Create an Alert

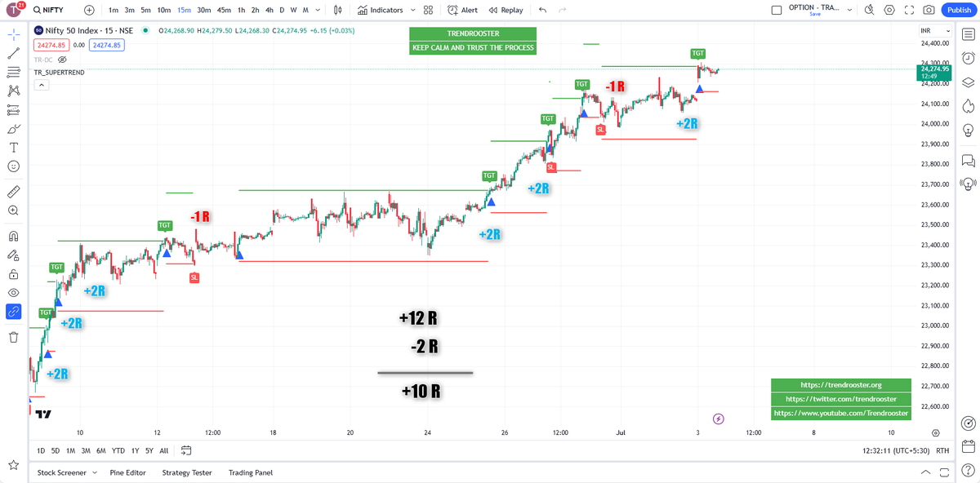coord(463,10)
